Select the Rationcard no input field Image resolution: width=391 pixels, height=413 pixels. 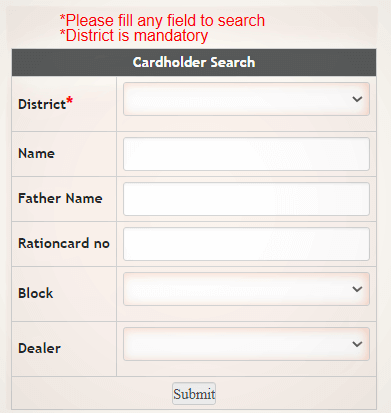(246, 244)
